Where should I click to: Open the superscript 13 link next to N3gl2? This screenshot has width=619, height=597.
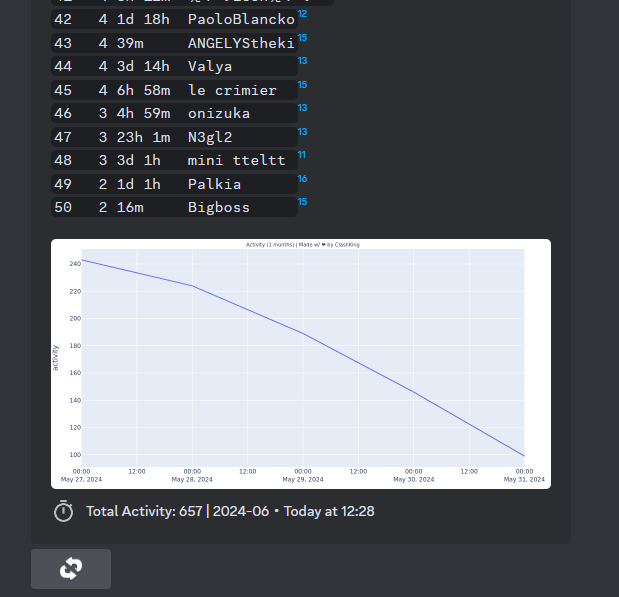[x=302, y=132]
